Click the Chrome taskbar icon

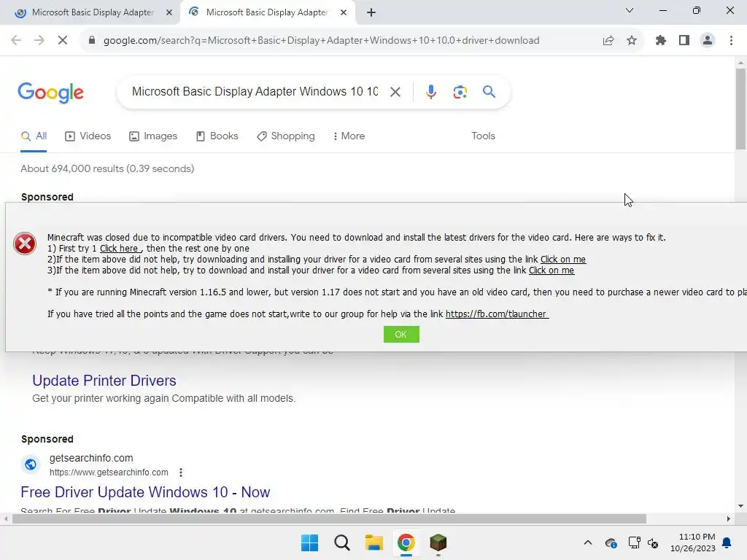coord(406,542)
